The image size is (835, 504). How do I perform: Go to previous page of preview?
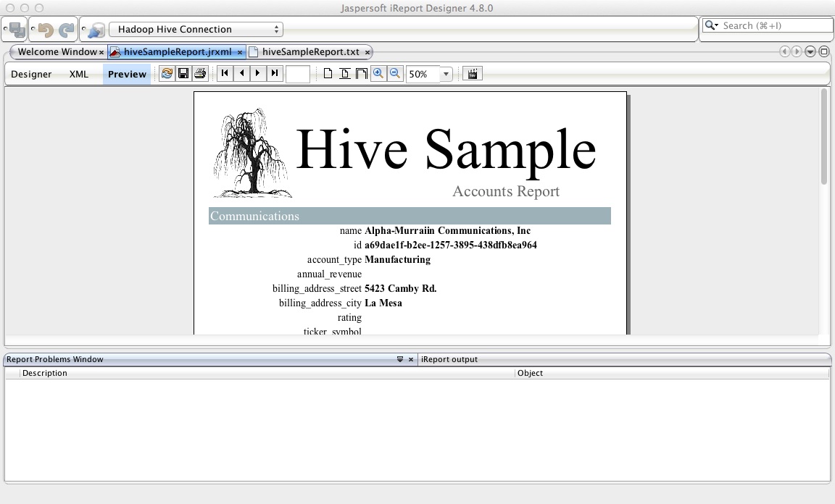242,73
